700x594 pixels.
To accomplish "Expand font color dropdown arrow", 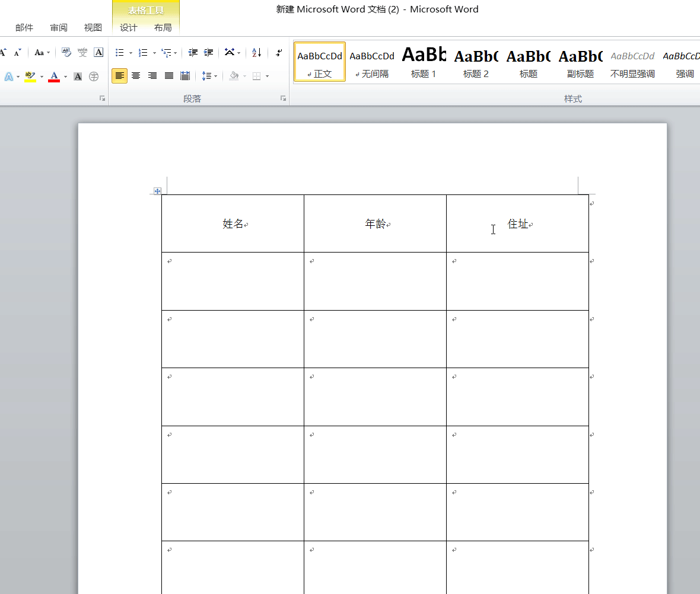I will 66,76.
